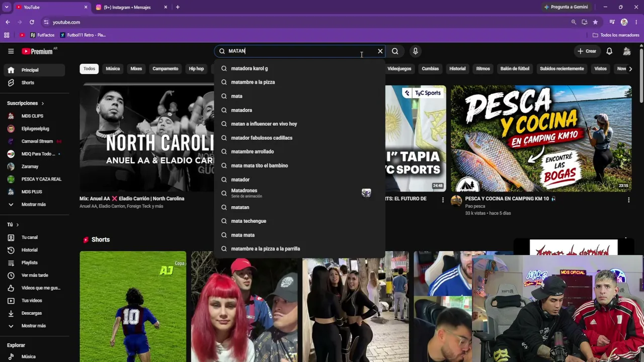Open Tu canal in the sidebar
This screenshot has height=362, width=644.
tap(34, 237)
